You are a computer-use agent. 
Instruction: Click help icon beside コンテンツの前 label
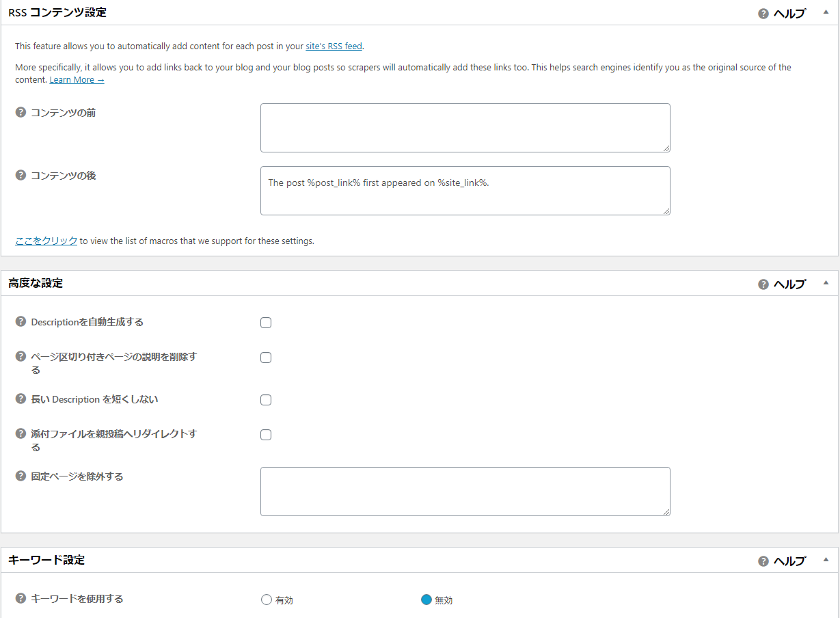[x=21, y=113]
